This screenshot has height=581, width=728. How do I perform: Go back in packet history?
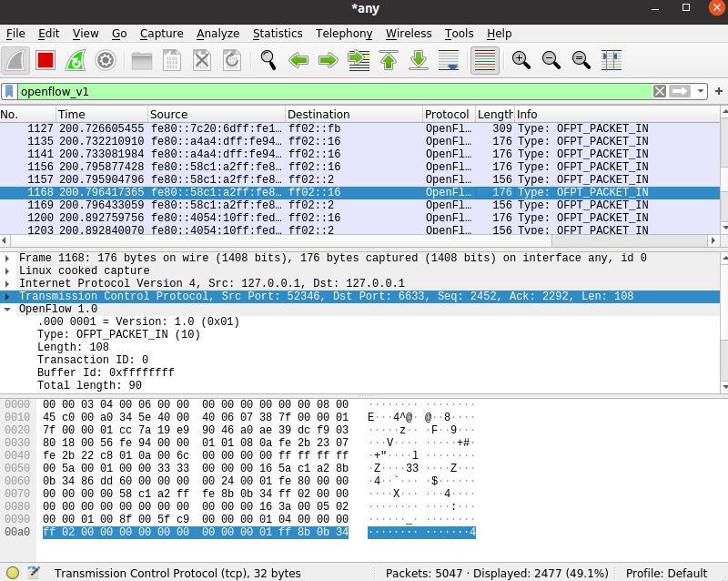point(298,60)
